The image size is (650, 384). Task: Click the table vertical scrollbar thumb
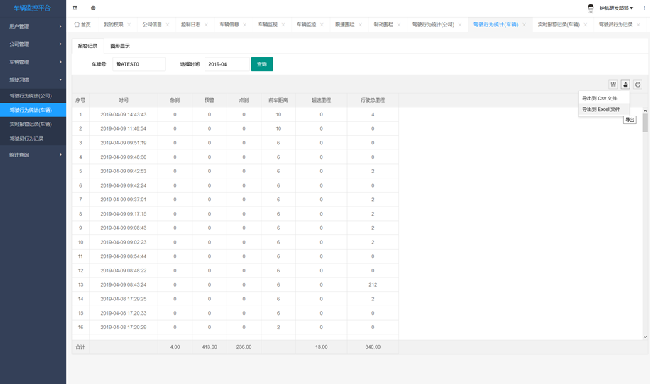click(x=645, y=123)
